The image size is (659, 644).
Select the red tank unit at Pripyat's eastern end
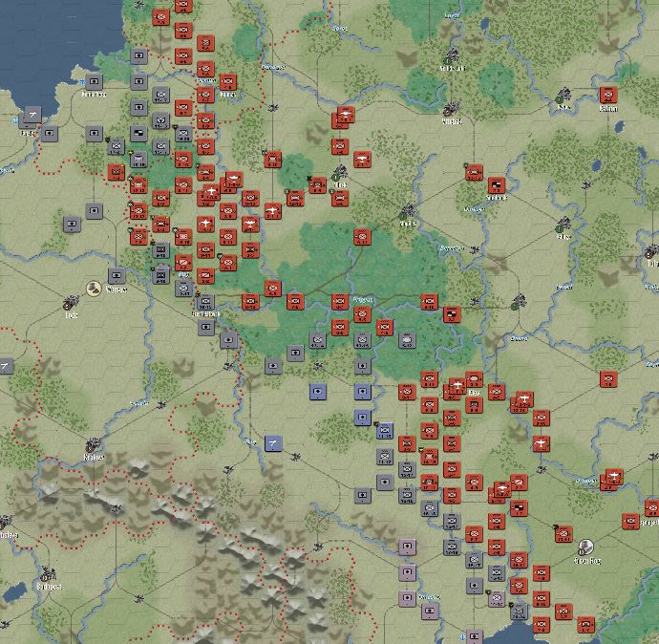tap(452, 314)
